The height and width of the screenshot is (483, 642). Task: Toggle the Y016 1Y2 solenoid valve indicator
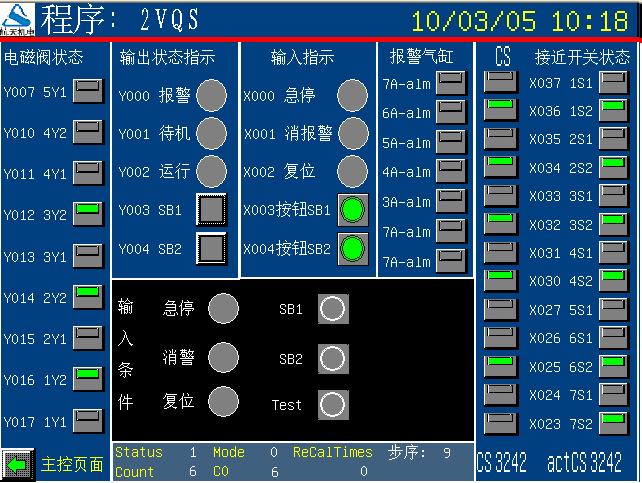pyautogui.click(x=89, y=378)
